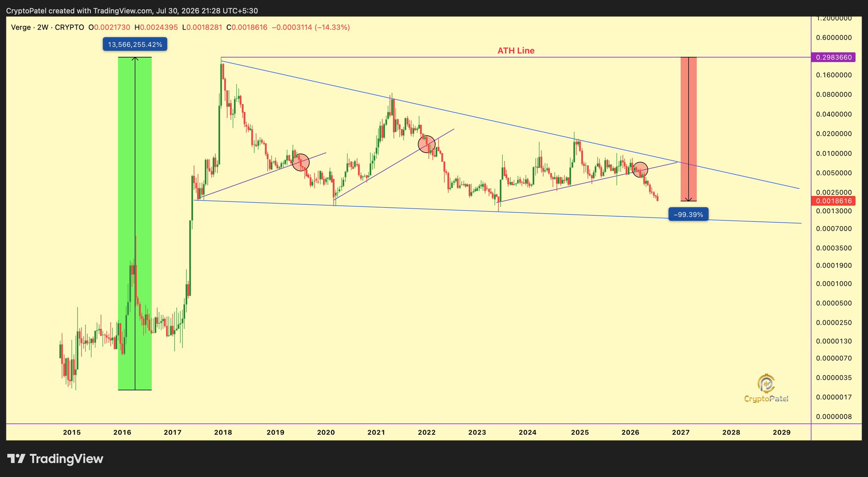Viewport: 868px width, 477px height.
Task: Click the breakdown circle between 2019 and 2020
Action: pyautogui.click(x=301, y=162)
